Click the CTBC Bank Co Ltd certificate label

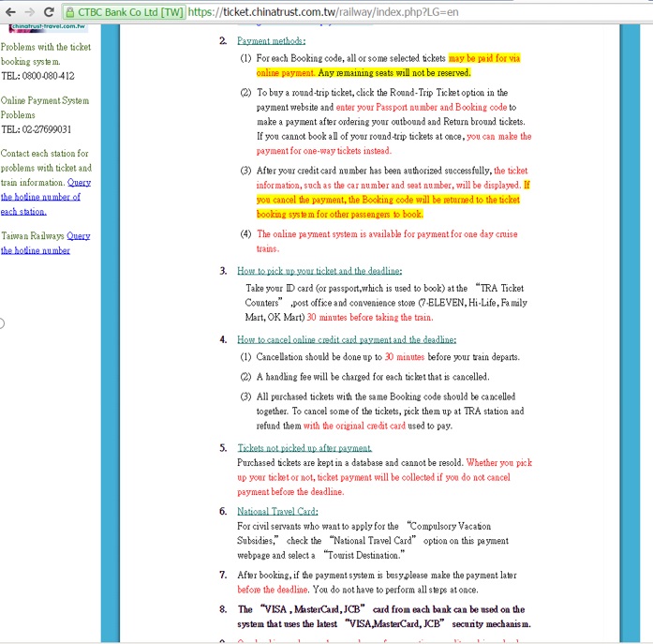[x=130, y=12]
